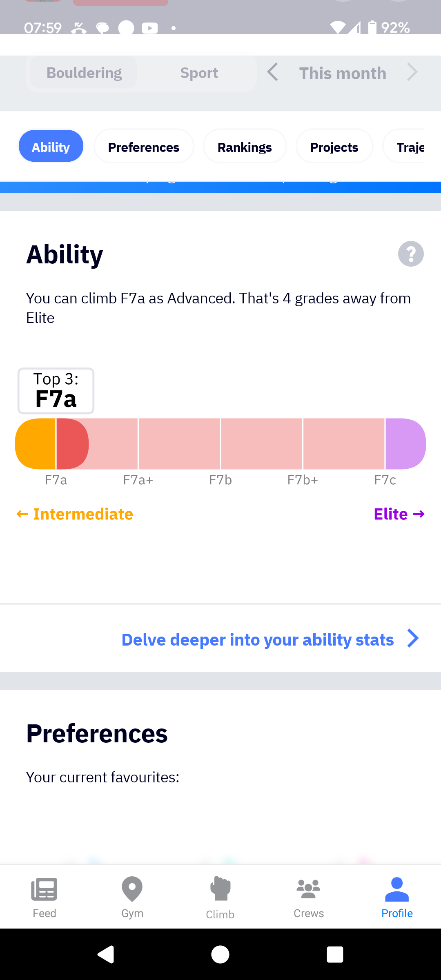Select the Projects chip tab
The image size is (441, 980).
[x=334, y=147]
